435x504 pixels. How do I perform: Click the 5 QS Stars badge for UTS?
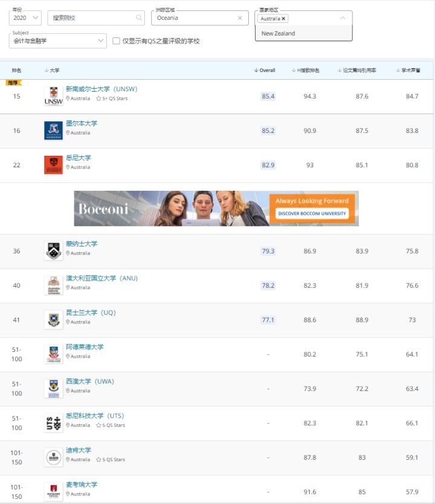(x=111, y=425)
